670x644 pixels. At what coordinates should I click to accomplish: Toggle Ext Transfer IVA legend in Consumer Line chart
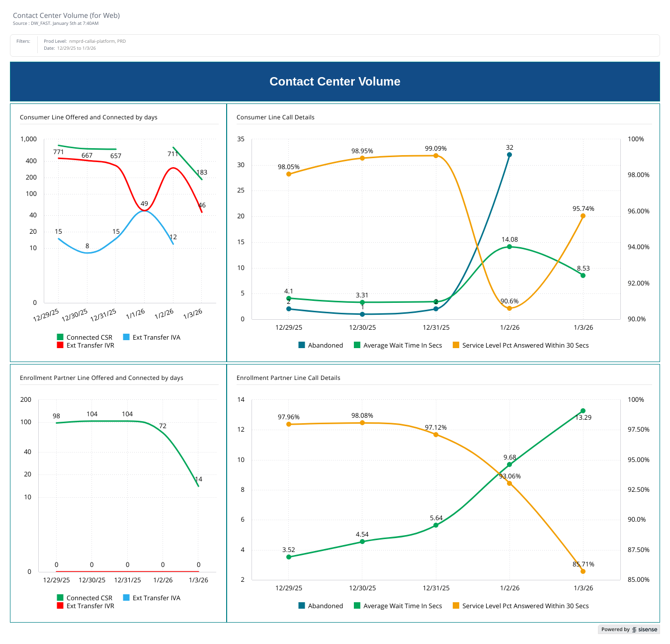(156, 337)
